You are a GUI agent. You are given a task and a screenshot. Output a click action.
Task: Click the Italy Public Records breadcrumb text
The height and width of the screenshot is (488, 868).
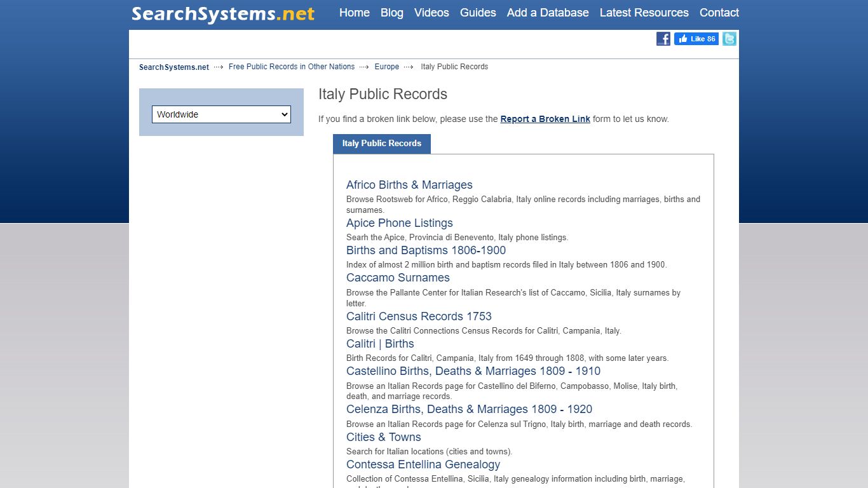454,67
